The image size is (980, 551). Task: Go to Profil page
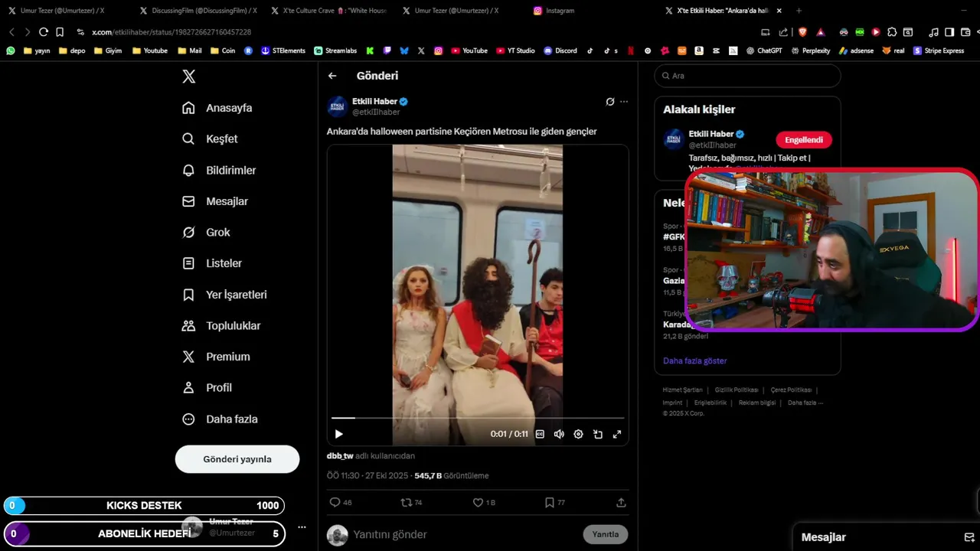pyautogui.click(x=207, y=387)
